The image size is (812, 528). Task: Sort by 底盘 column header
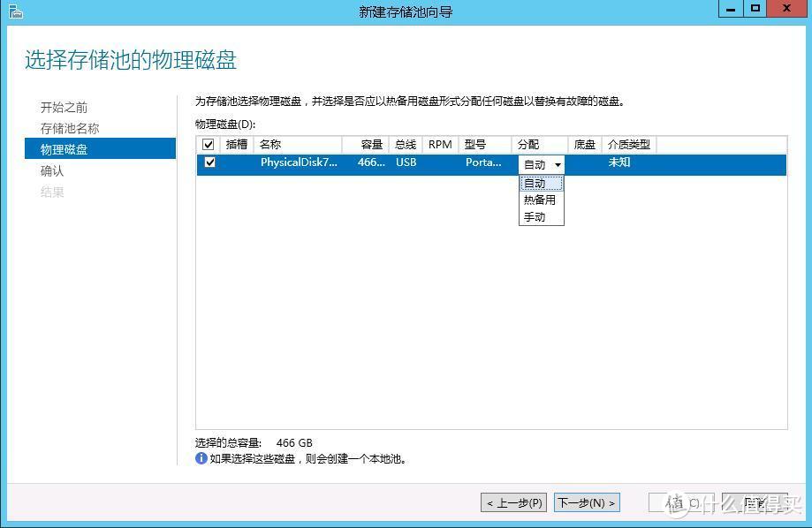[x=585, y=145]
